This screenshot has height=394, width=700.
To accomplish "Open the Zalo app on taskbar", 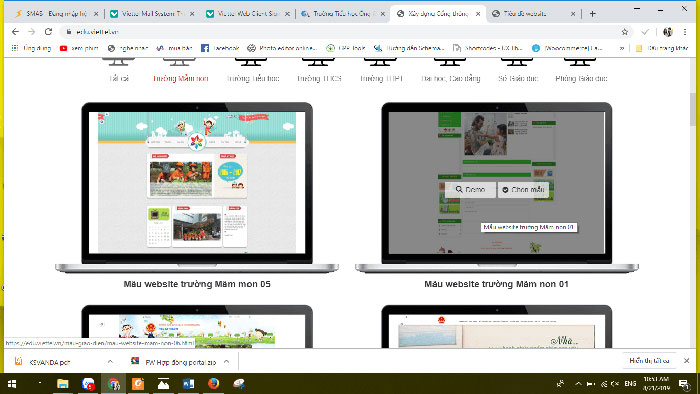I will (x=88, y=384).
